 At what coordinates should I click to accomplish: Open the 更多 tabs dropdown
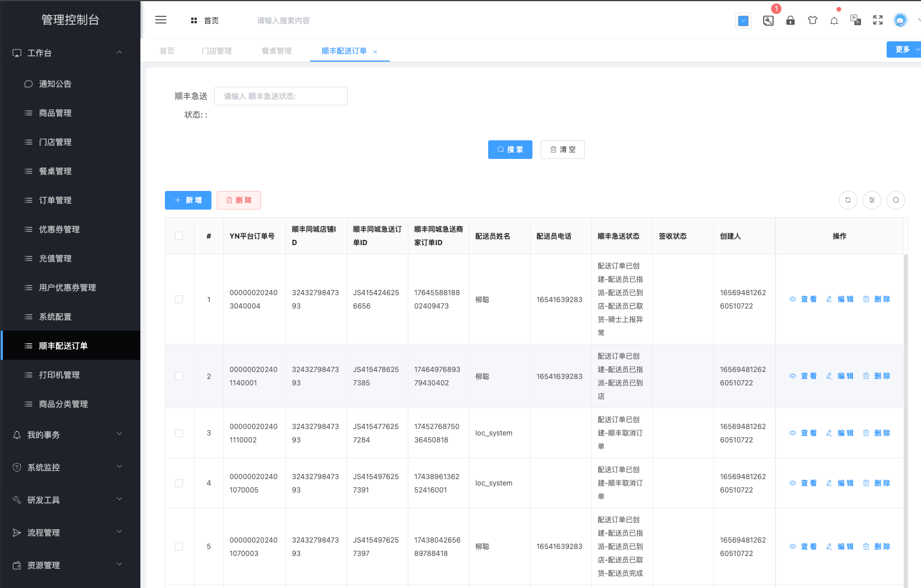coord(904,49)
